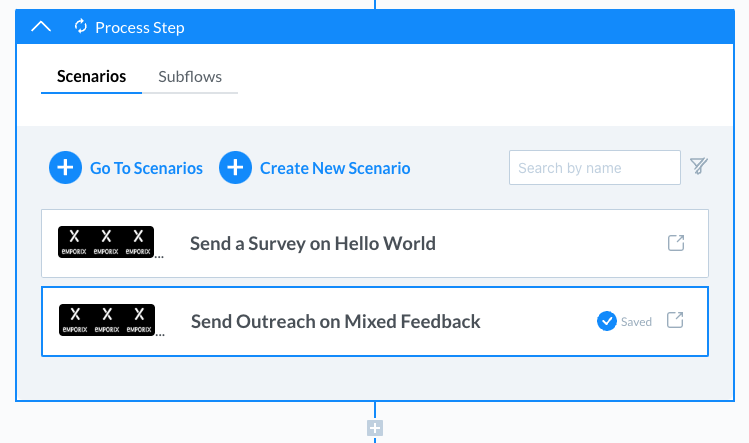Click Emporix thumbnails for Hello World scenario

click(x=106, y=242)
